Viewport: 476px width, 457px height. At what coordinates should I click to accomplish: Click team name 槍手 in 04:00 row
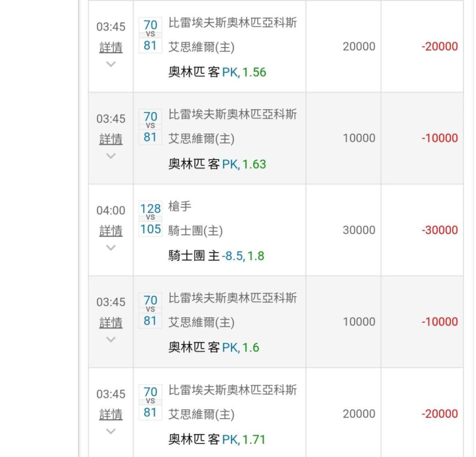point(180,207)
